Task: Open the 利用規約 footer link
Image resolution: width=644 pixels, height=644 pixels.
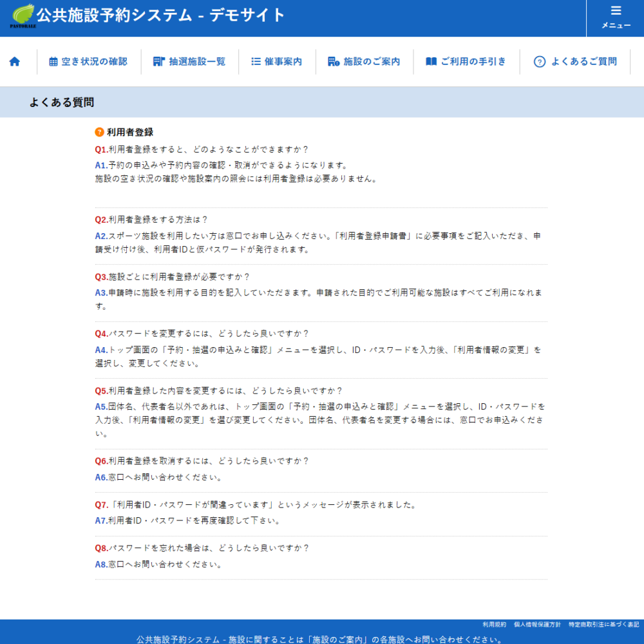Action: click(x=494, y=625)
